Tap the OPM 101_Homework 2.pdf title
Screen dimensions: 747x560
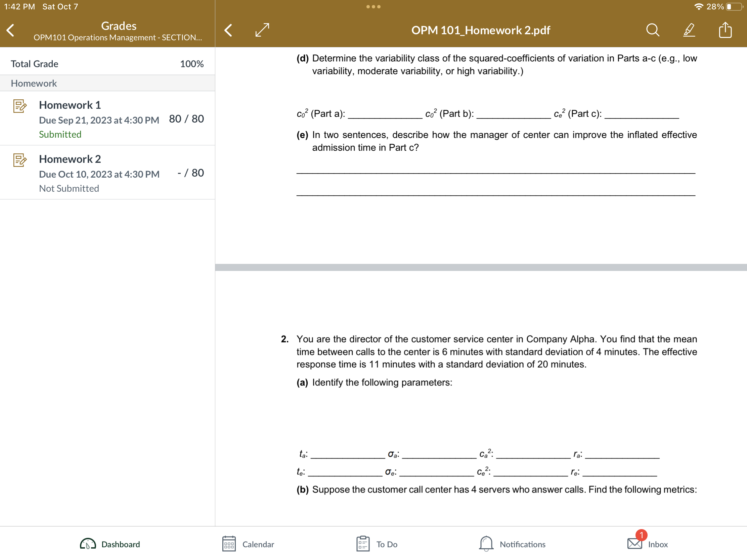[480, 30]
